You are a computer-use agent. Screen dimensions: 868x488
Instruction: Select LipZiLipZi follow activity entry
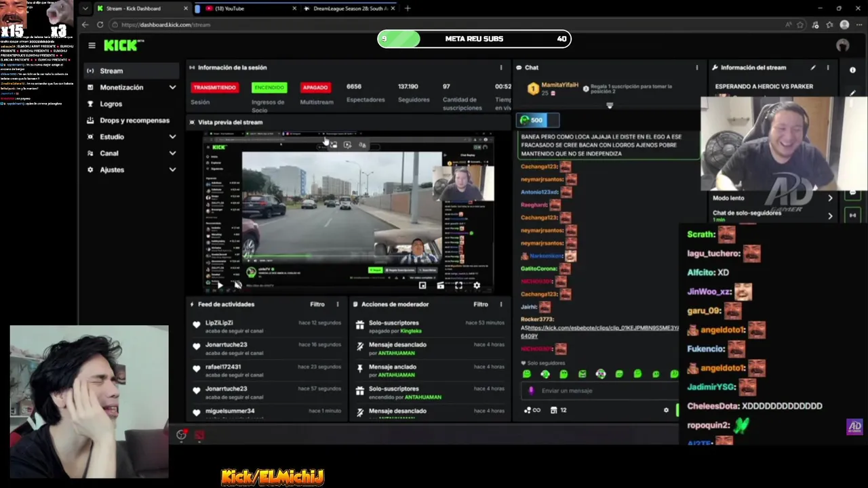(267, 327)
